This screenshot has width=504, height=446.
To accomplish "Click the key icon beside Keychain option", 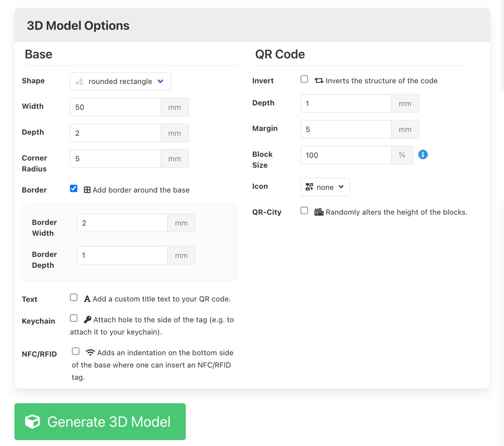I will coord(88,319).
